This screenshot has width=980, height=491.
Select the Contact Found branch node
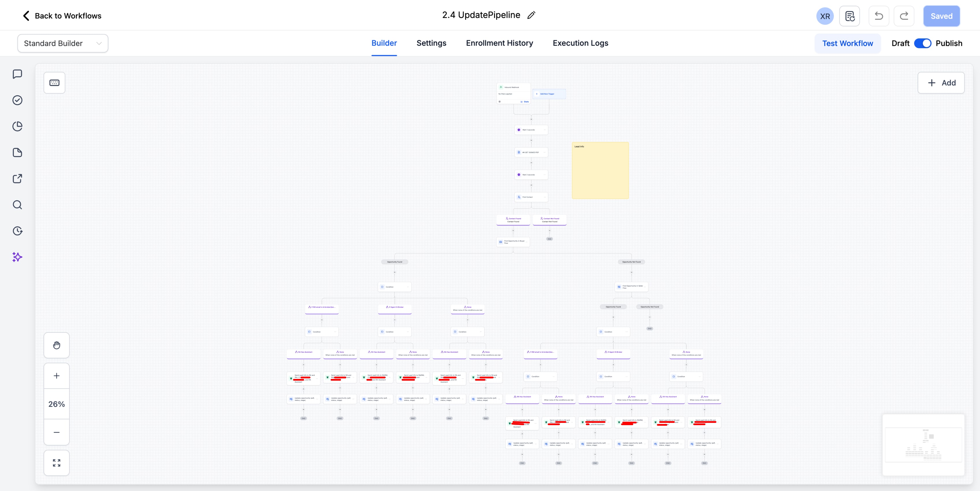pos(513,220)
